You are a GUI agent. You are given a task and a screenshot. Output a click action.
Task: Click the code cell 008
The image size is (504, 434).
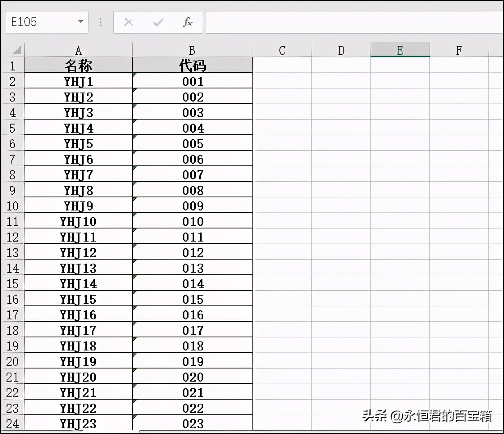tap(193, 190)
